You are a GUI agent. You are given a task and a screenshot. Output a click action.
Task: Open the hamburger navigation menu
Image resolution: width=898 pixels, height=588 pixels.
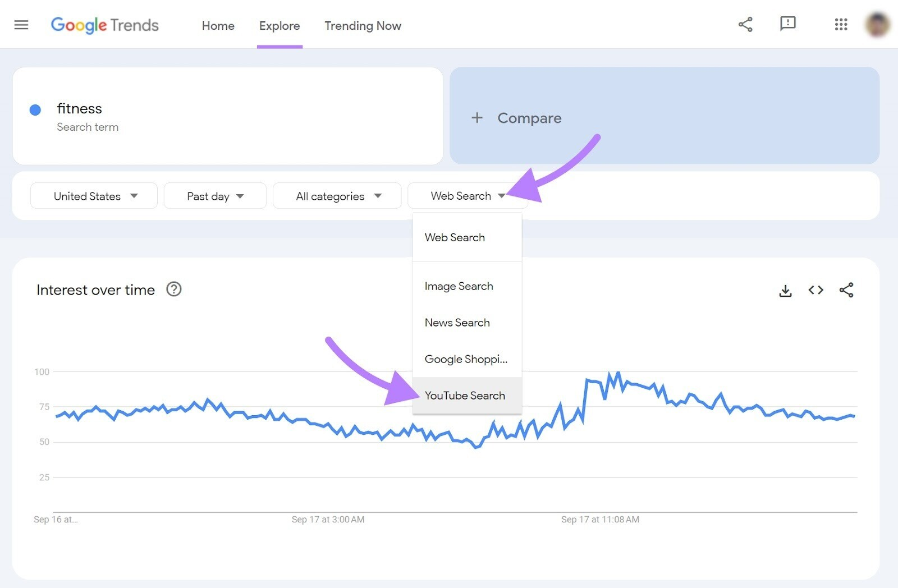(21, 24)
